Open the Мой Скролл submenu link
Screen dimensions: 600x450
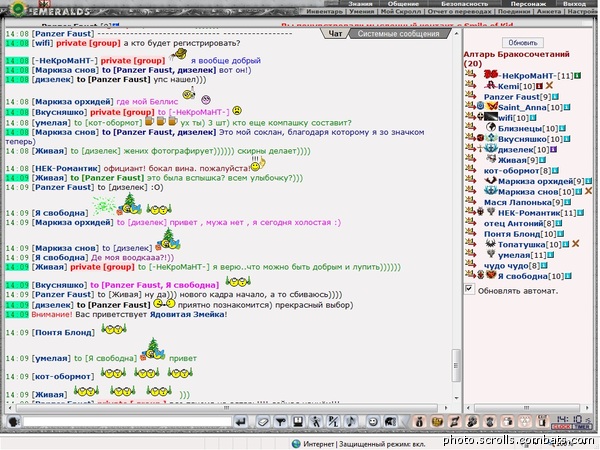tap(401, 12)
